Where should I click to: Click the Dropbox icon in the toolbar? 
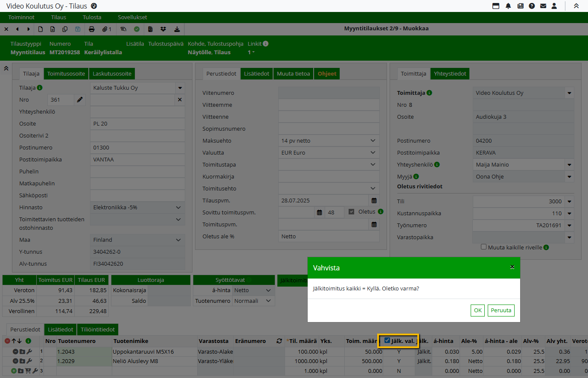pos(163,29)
